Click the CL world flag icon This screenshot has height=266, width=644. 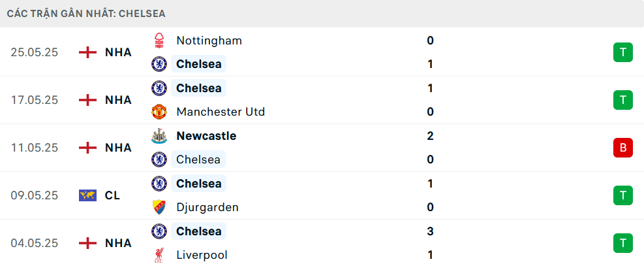pyautogui.click(x=87, y=195)
